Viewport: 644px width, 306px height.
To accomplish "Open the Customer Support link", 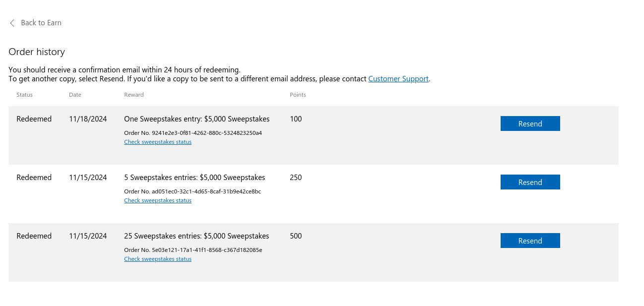I will 398,79.
